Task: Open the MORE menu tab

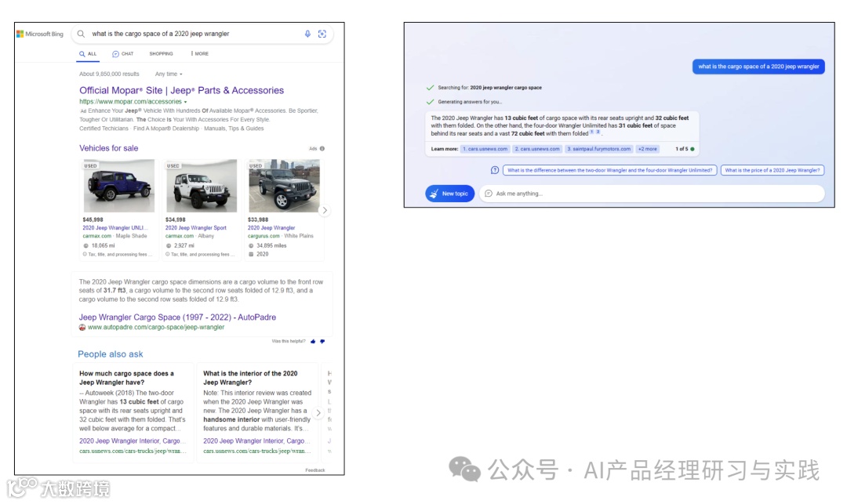Action: coord(199,54)
